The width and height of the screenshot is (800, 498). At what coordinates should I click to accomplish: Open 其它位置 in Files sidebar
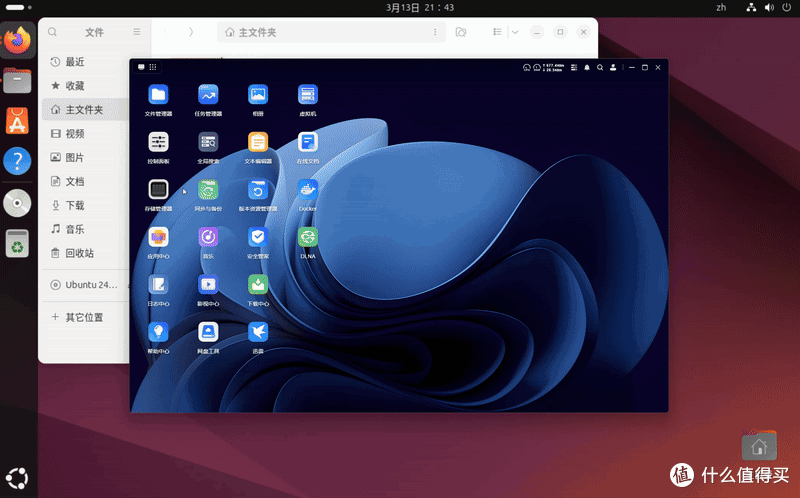[x=84, y=317]
